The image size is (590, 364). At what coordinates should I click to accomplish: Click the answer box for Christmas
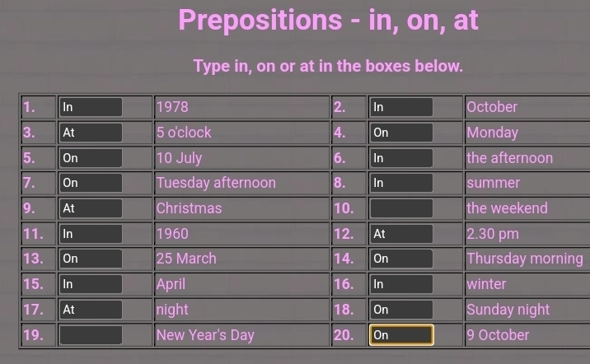pos(91,208)
